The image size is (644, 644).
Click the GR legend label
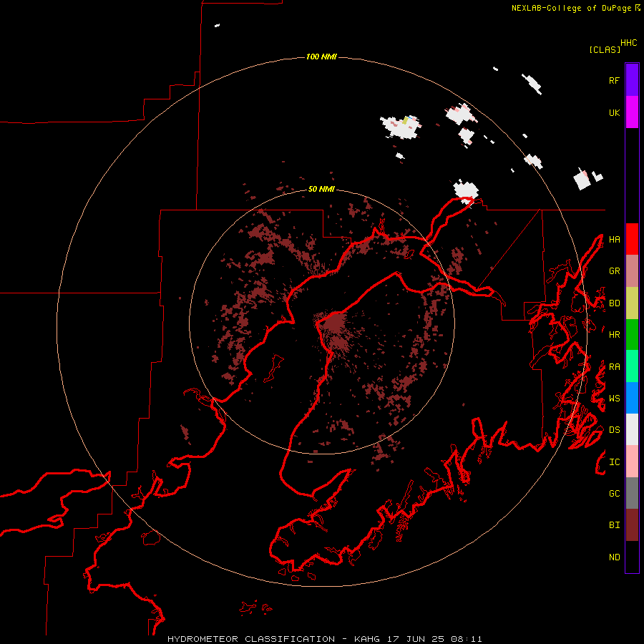(x=614, y=271)
